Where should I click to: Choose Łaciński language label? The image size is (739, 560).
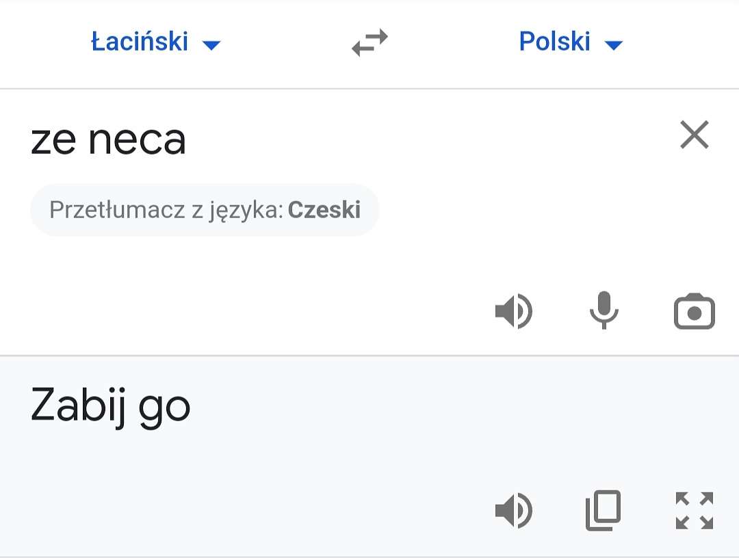pyautogui.click(x=140, y=42)
